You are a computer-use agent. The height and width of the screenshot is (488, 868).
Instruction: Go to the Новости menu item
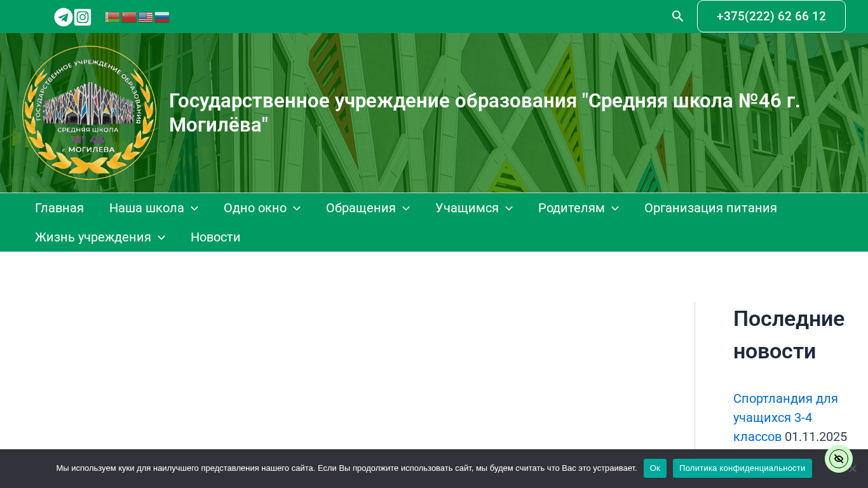click(215, 237)
